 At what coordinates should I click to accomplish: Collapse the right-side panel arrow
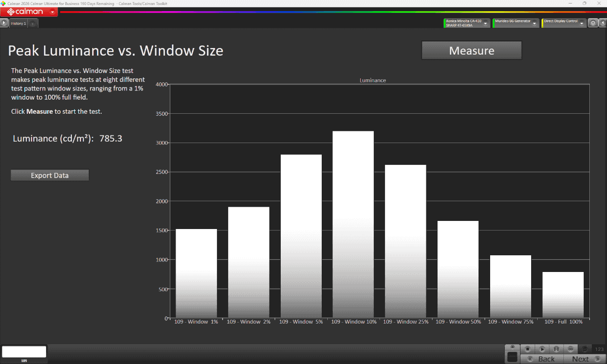pos(602,23)
